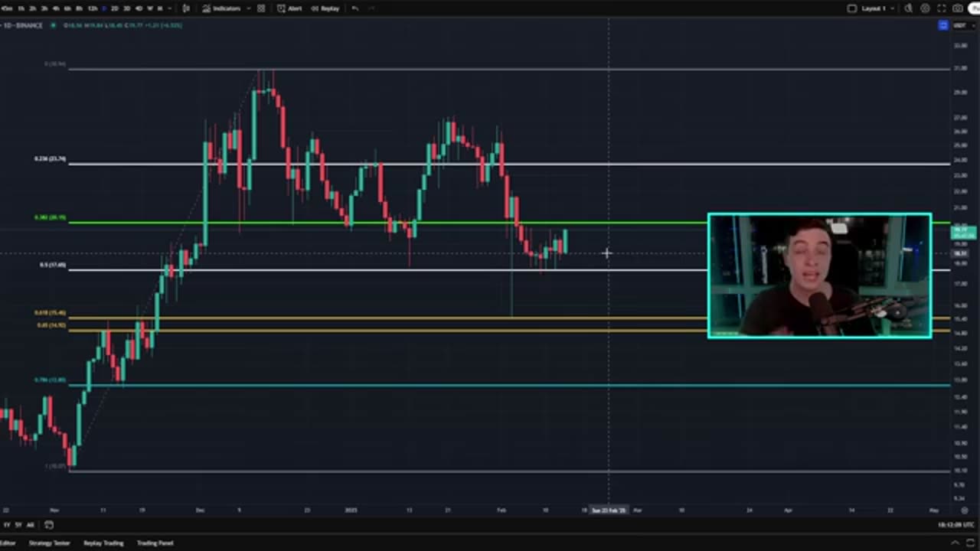Open the go-to-date calendar icon

(x=49, y=524)
